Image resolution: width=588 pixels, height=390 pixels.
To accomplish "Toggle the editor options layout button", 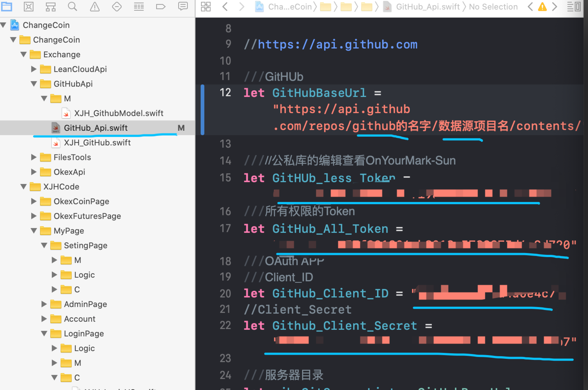I will (574, 7).
